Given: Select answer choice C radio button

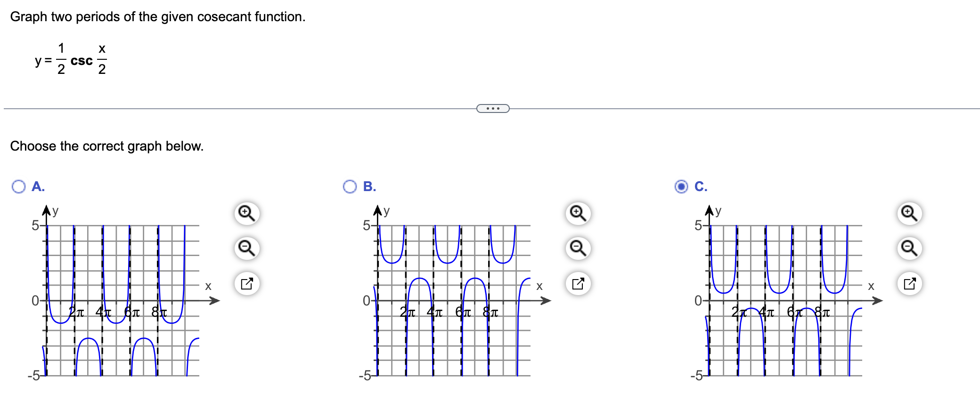Looking at the screenshot, I should coord(680,186).
